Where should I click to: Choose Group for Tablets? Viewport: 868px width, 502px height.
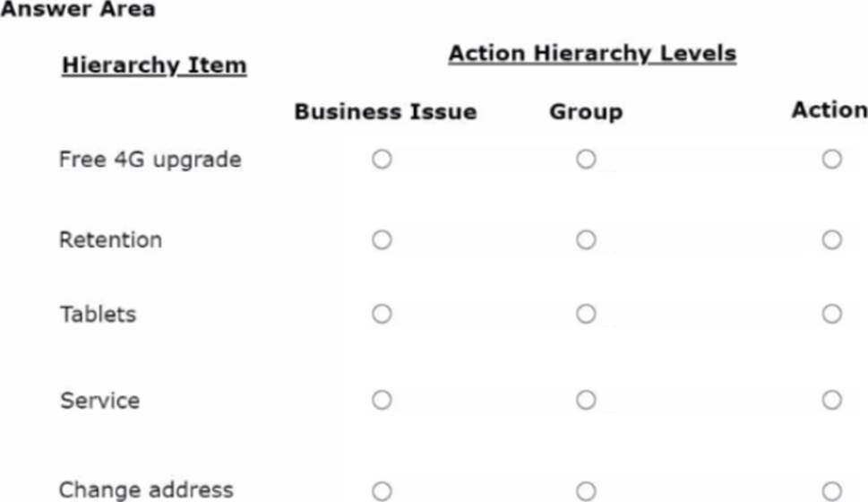tap(586, 314)
